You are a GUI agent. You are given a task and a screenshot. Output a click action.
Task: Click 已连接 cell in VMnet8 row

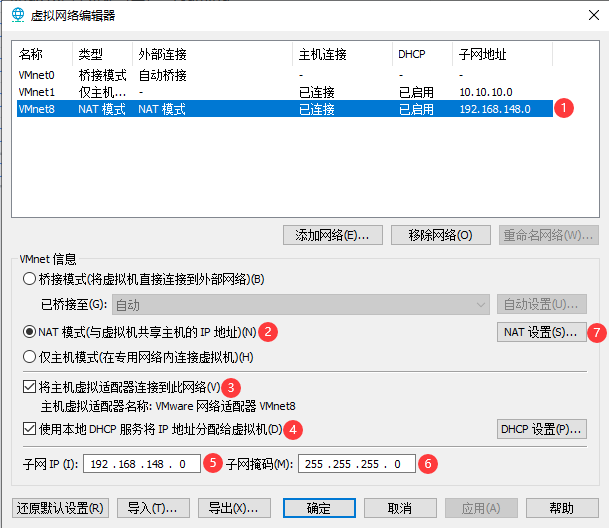coord(317,109)
